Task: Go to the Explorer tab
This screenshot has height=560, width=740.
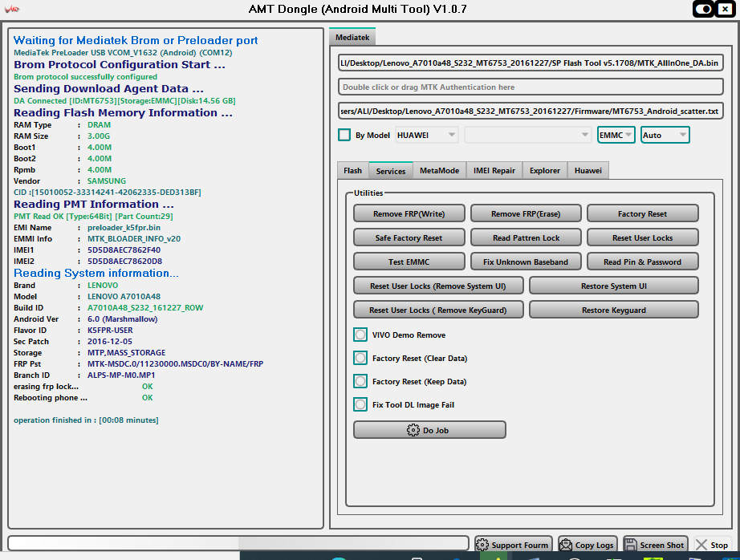Action: coord(545,170)
